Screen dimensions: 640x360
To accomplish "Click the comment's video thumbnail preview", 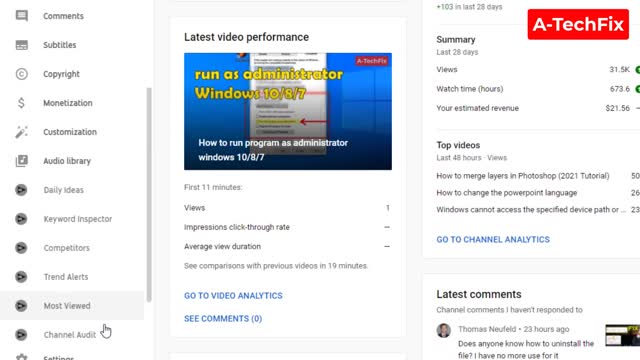I will click(x=622, y=335).
